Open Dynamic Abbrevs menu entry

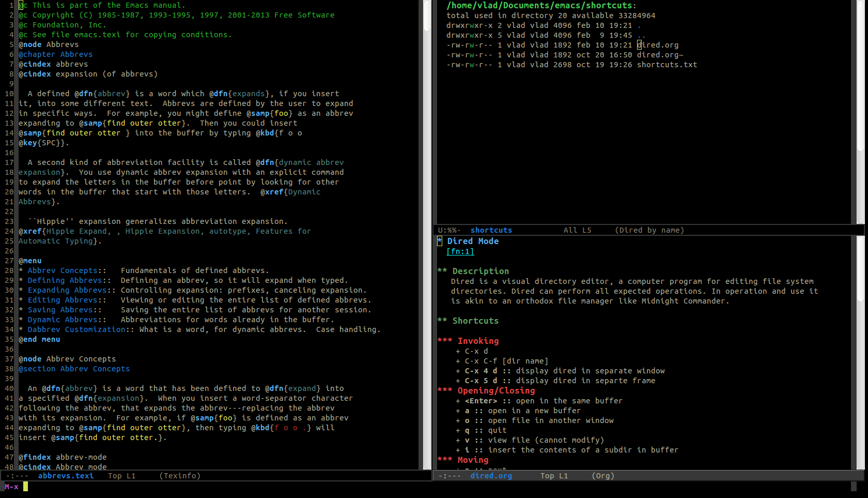coord(63,320)
